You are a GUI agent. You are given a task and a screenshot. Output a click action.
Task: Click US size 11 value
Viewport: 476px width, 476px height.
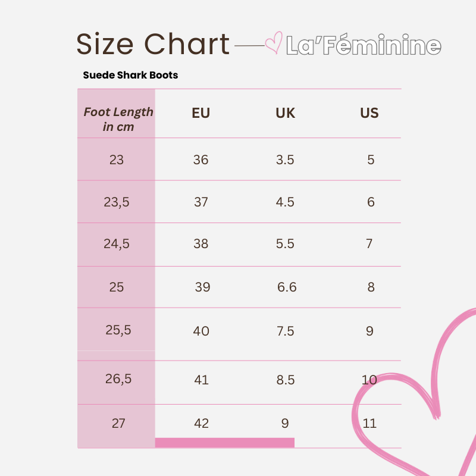point(369,424)
